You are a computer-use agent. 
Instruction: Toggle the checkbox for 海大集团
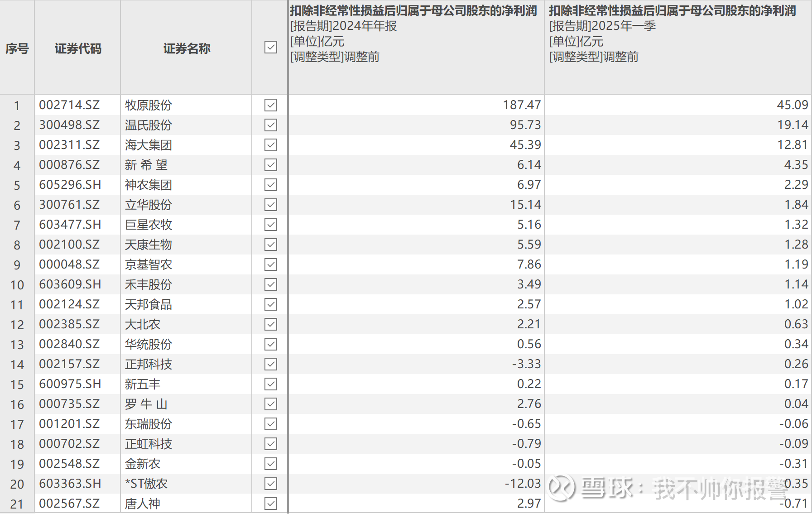pos(271,145)
